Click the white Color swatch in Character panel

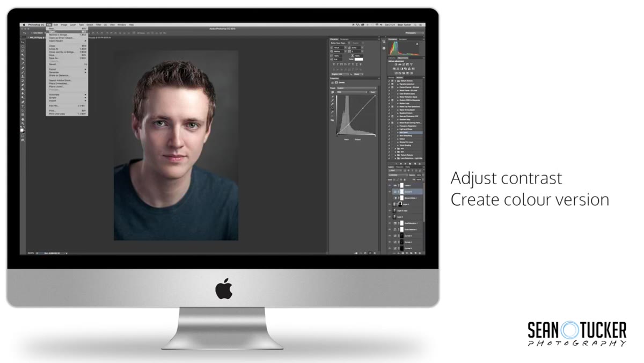[358, 59]
